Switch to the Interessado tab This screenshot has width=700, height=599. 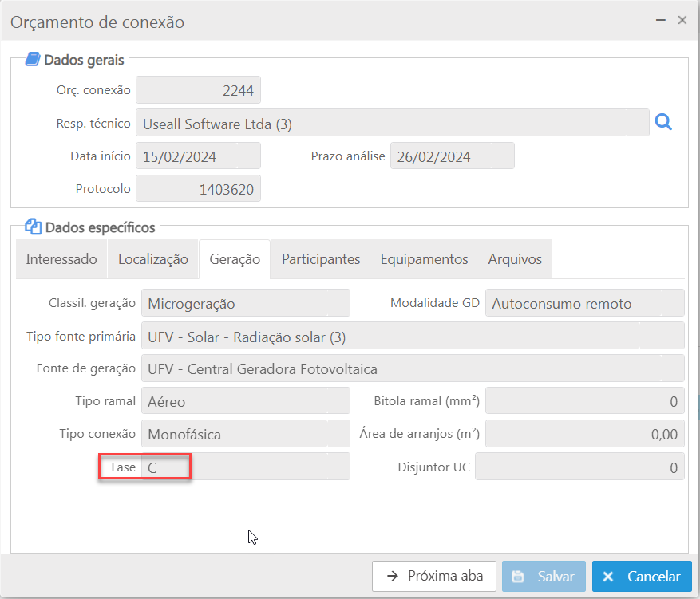[61, 259]
